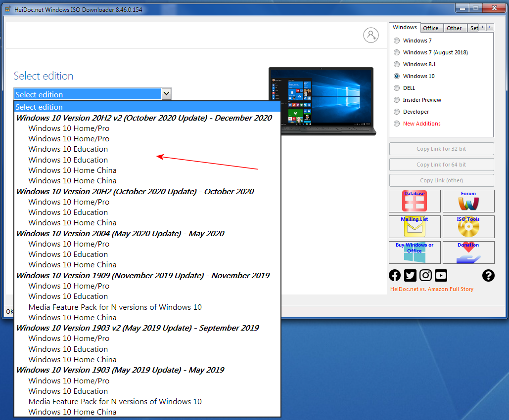
Task: Switch to the Windows tab
Action: [x=405, y=28]
